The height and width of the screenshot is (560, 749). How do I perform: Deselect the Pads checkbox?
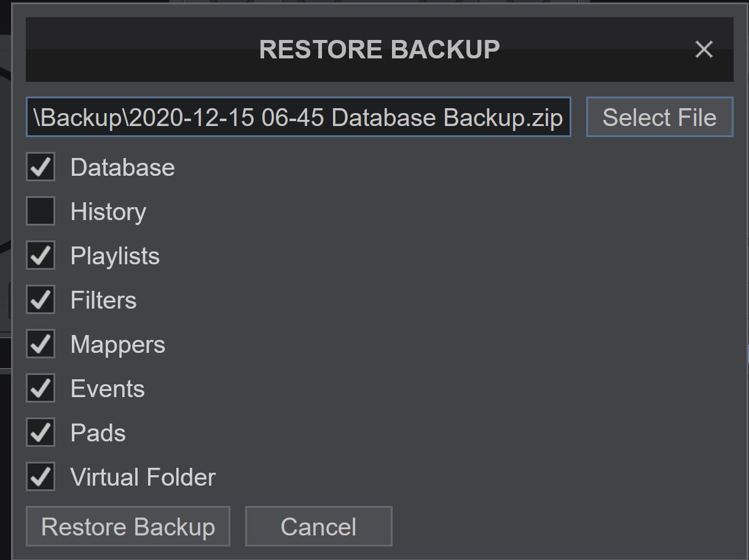click(41, 433)
